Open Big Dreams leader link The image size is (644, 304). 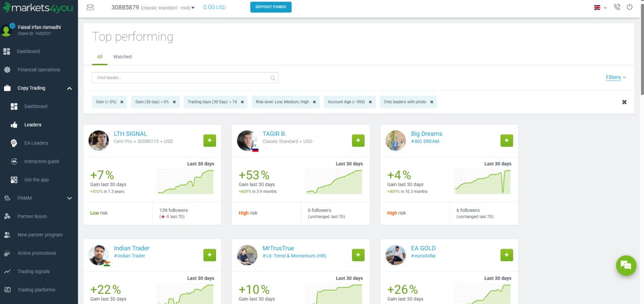(x=426, y=134)
